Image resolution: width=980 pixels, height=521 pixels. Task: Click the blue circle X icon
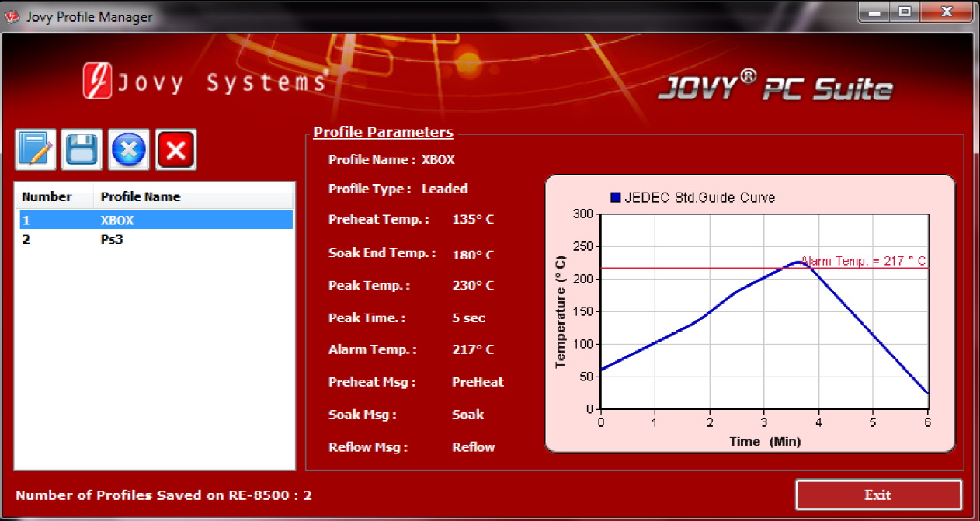pos(129,149)
